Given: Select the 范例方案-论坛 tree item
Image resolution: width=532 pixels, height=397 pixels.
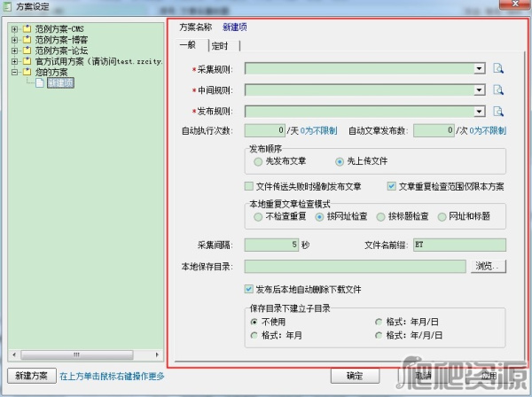Looking at the screenshot, I should pyautogui.click(x=61, y=51).
